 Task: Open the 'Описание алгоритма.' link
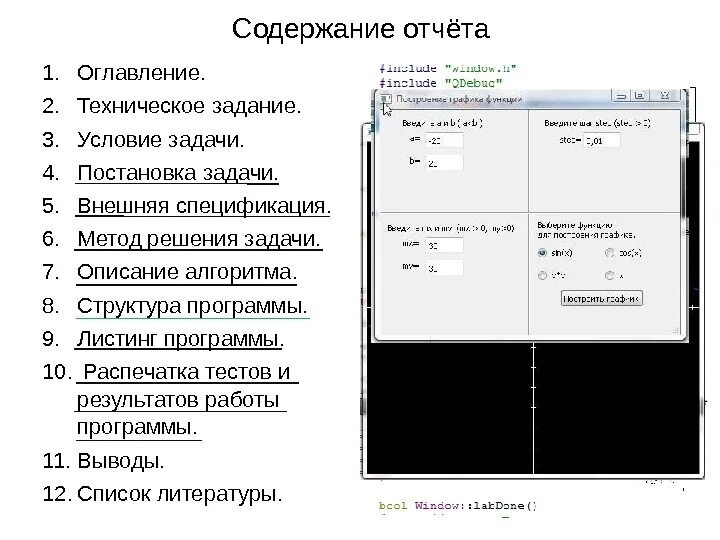(x=186, y=272)
